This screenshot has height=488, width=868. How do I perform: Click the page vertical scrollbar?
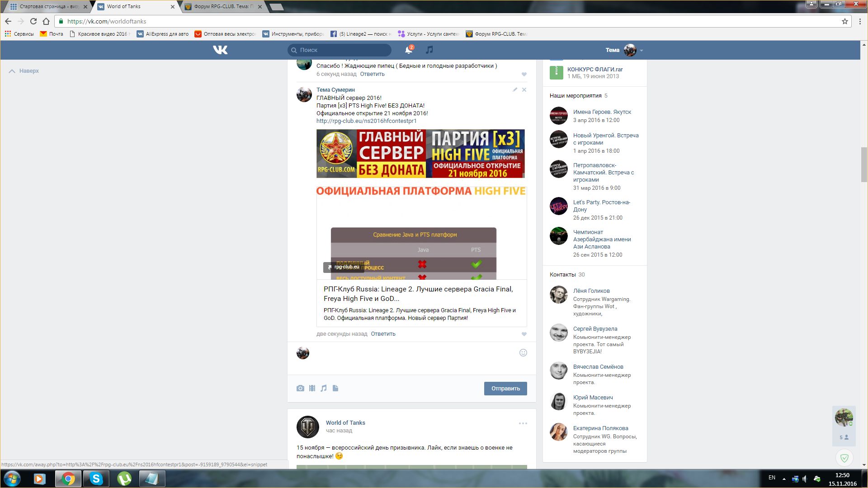pos(864,165)
